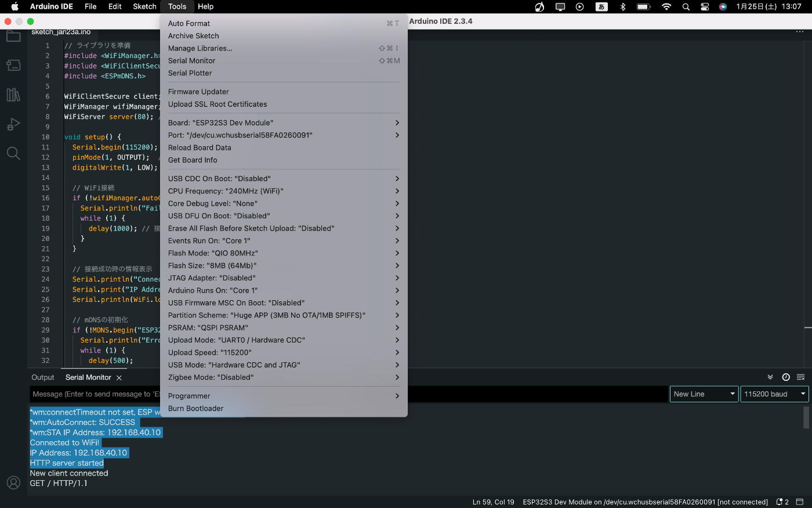Expand Flash Size "8MB (64Mb)" submenu

coord(284,266)
